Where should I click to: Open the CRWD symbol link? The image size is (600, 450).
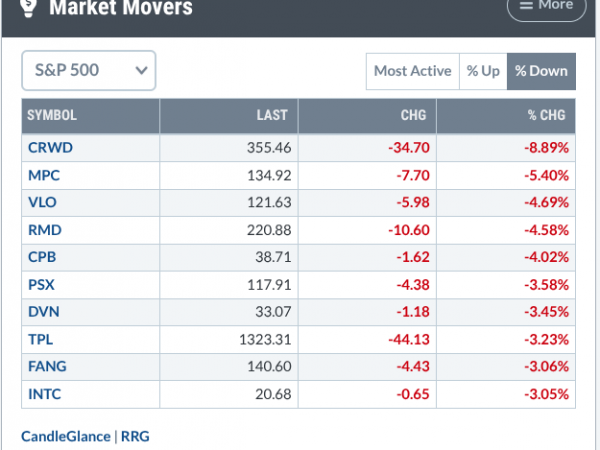51,148
